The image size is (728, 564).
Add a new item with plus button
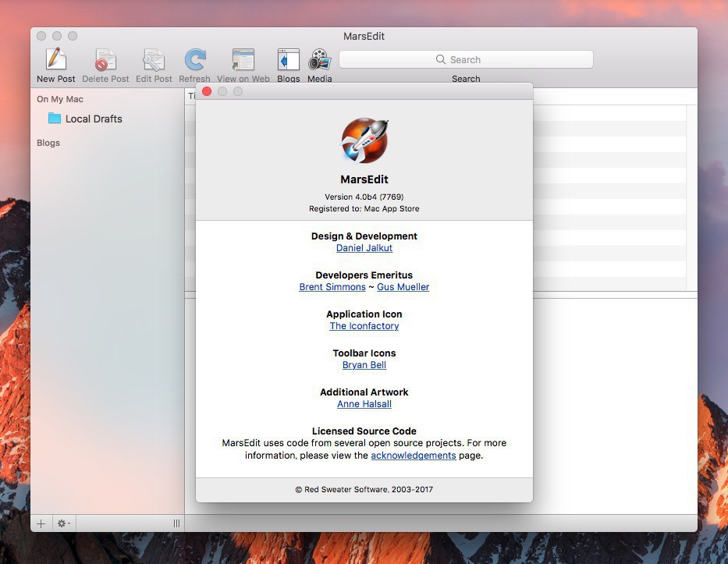(41, 523)
